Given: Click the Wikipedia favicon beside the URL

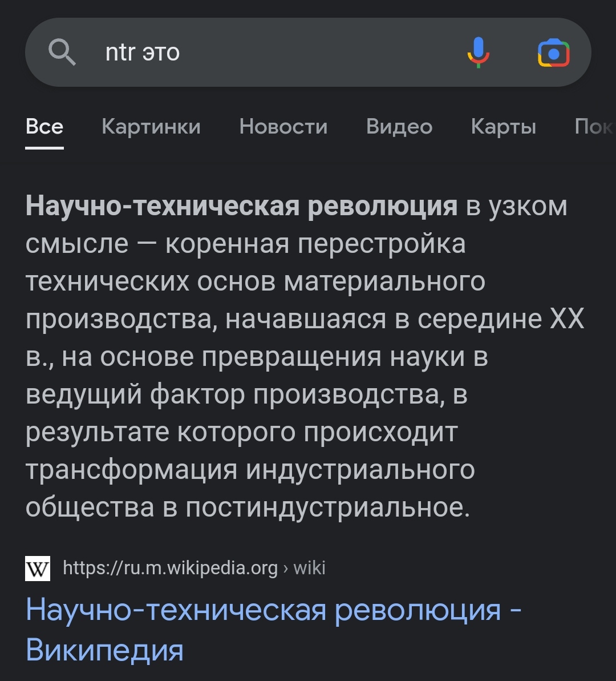Looking at the screenshot, I should [x=38, y=568].
